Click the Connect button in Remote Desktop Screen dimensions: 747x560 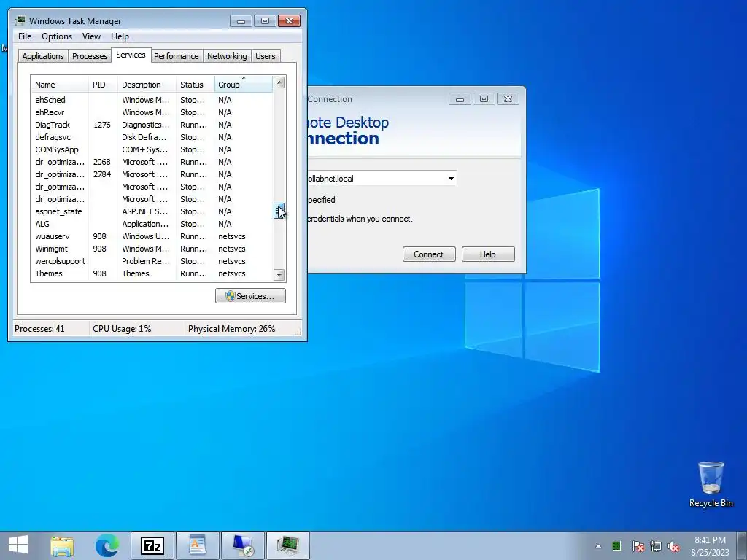[429, 254]
